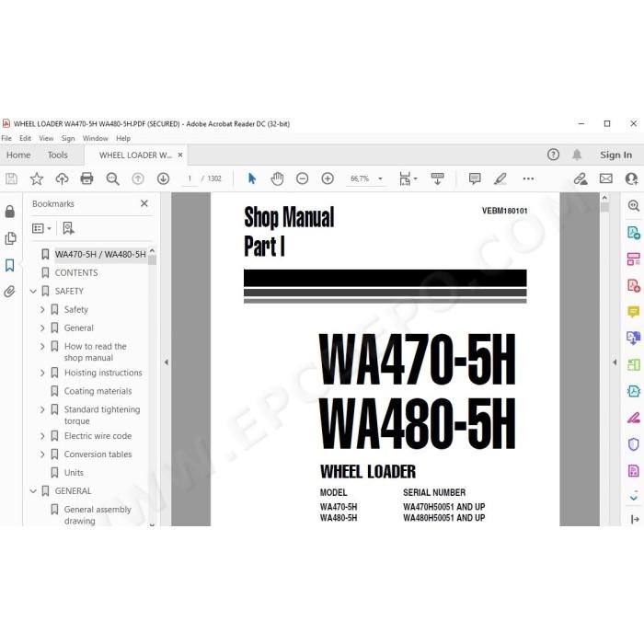The width and height of the screenshot is (644, 644).
Task: Switch to the Home tab
Action: click(18, 155)
